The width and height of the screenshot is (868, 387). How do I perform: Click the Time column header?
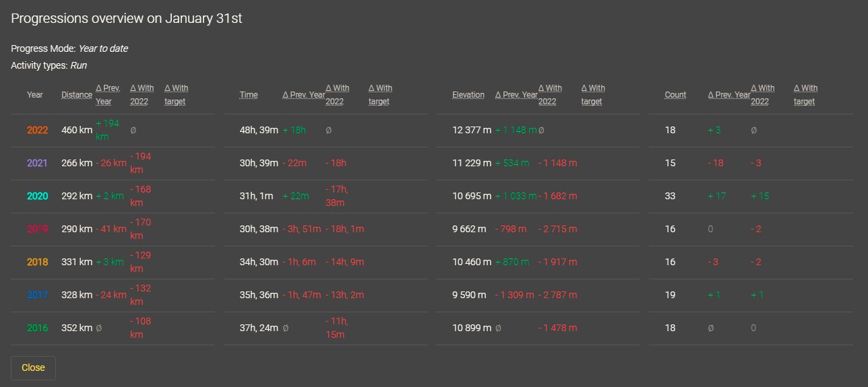(x=249, y=95)
